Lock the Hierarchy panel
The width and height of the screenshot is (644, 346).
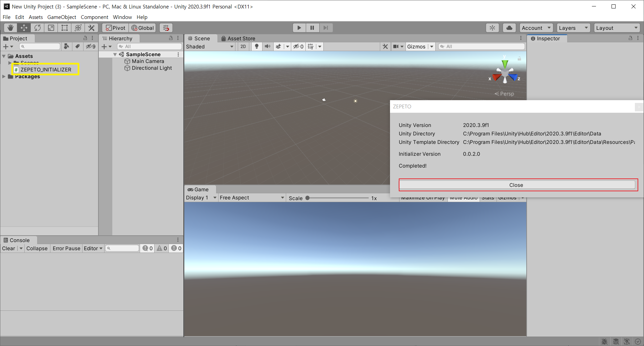[x=171, y=38]
